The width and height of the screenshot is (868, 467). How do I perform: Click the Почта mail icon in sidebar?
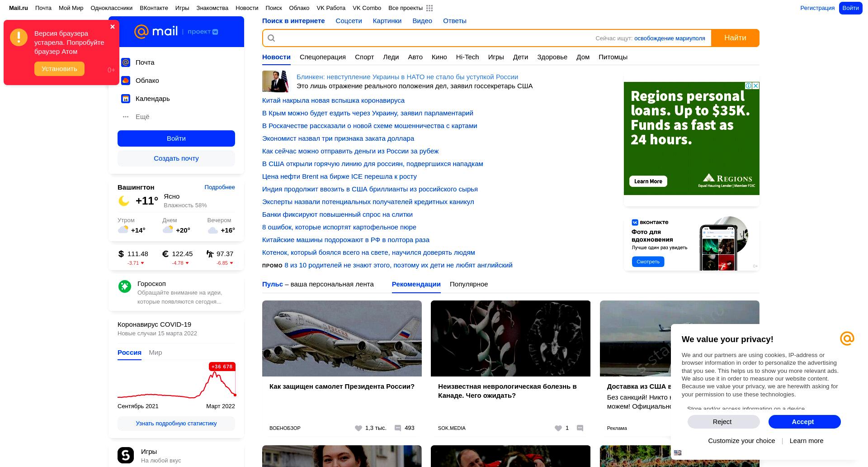pyautogui.click(x=126, y=62)
